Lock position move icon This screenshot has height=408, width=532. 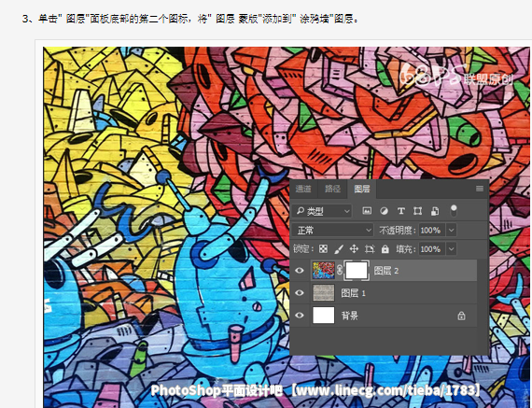354,249
